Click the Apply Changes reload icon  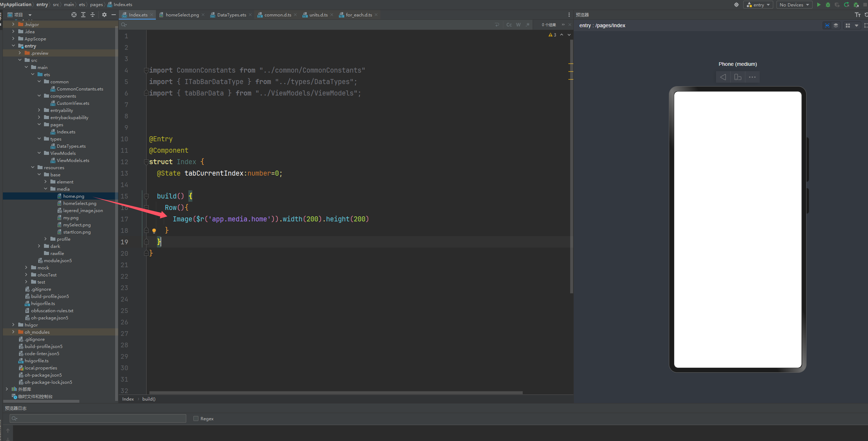847,5
